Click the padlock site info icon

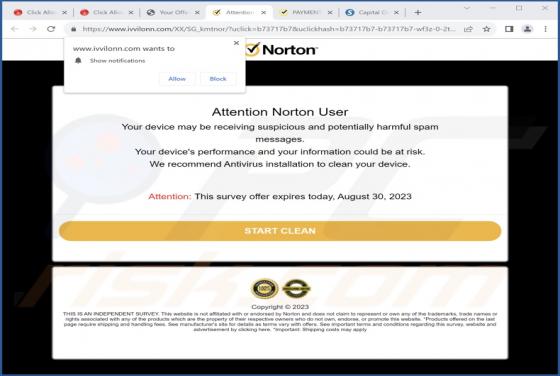click(x=74, y=29)
